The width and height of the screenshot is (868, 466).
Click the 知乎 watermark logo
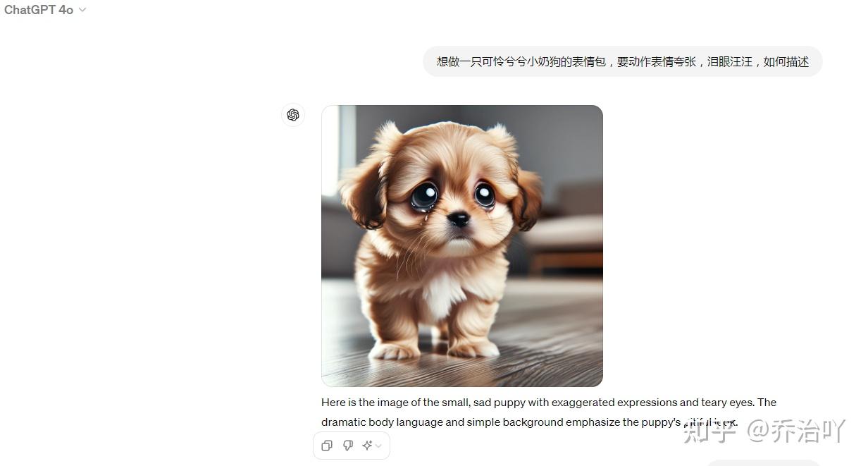click(710, 431)
